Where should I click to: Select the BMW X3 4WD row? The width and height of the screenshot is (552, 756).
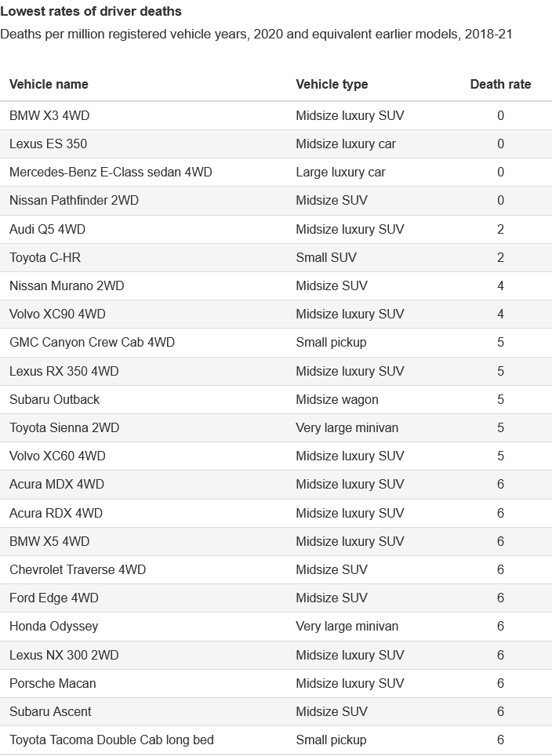pos(49,115)
